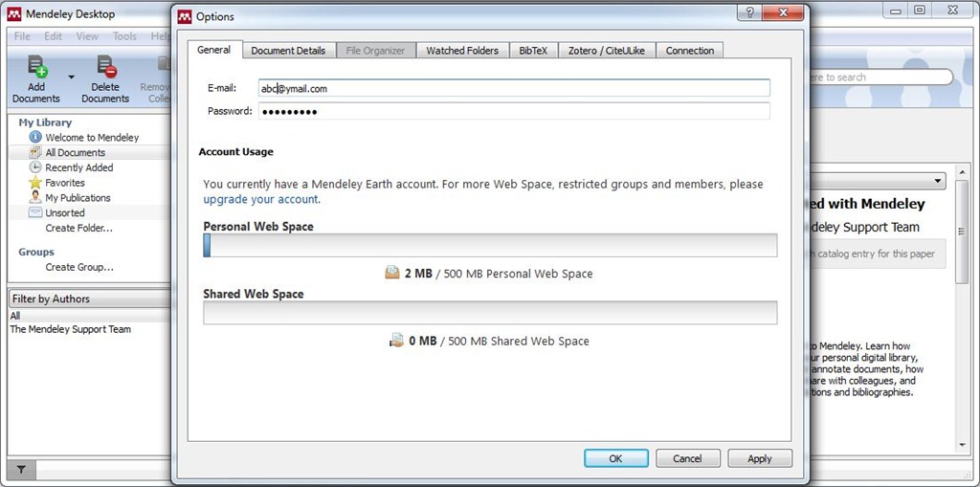Follow the upgrade your account link
The width and height of the screenshot is (980, 487).
(x=261, y=199)
